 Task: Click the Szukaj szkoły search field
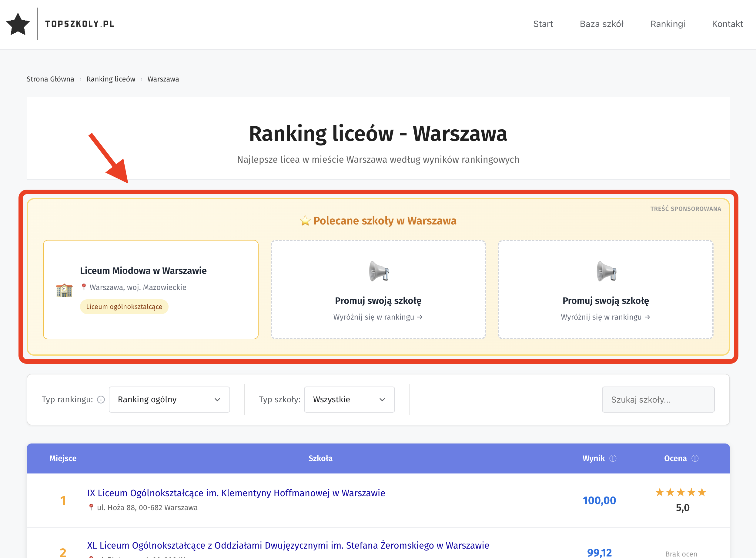[x=658, y=400]
